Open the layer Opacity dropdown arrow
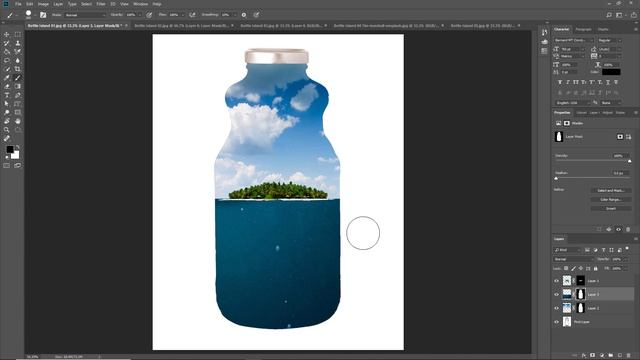 click(x=626, y=259)
